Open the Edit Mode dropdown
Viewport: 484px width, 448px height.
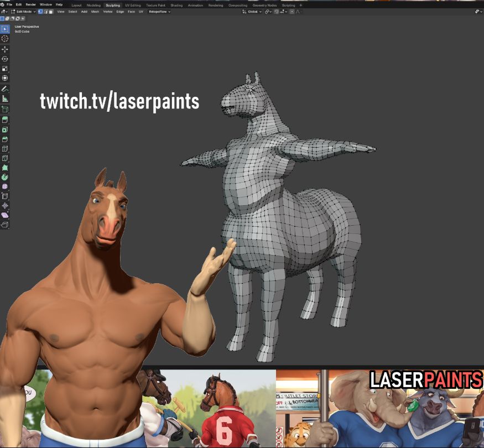point(23,12)
